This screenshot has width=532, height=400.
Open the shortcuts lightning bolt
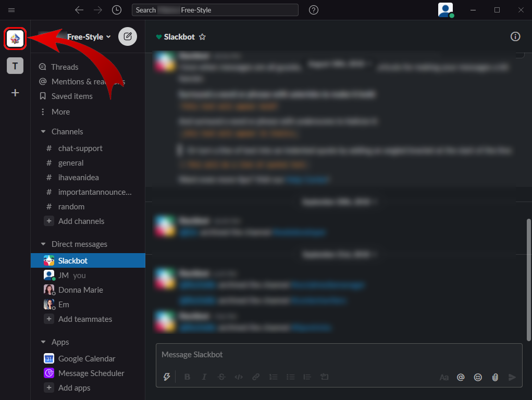167,377
